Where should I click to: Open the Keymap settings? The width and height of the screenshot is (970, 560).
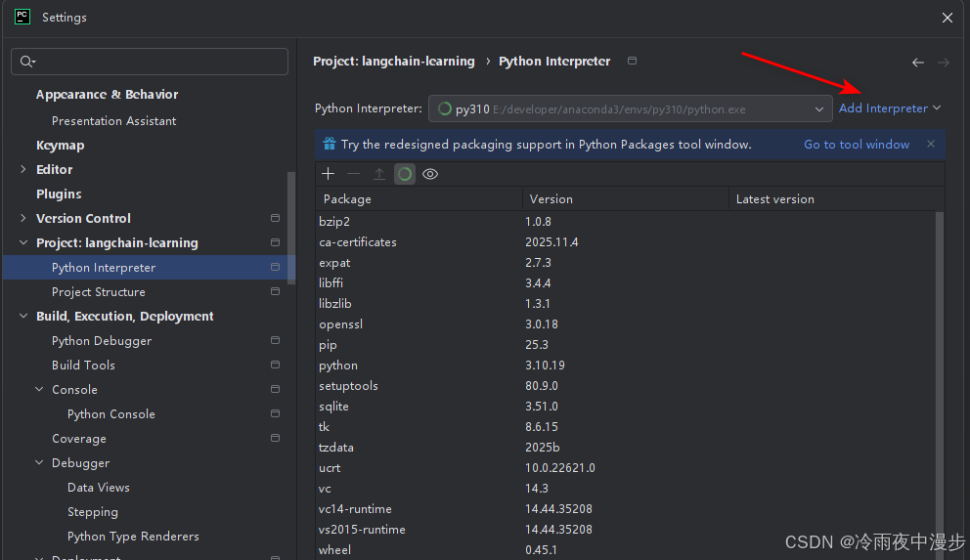coord(60,146)
